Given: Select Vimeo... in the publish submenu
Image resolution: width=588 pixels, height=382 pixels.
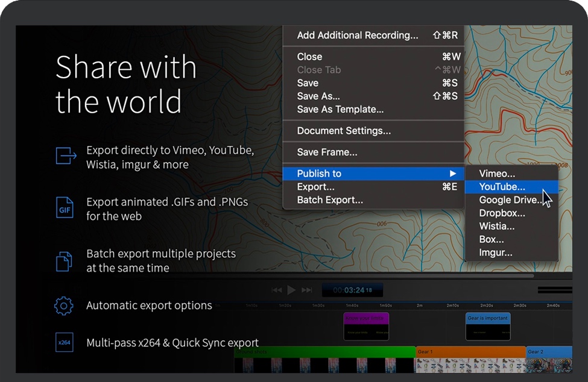Looking at the screenshot, I should click(497, 174).
